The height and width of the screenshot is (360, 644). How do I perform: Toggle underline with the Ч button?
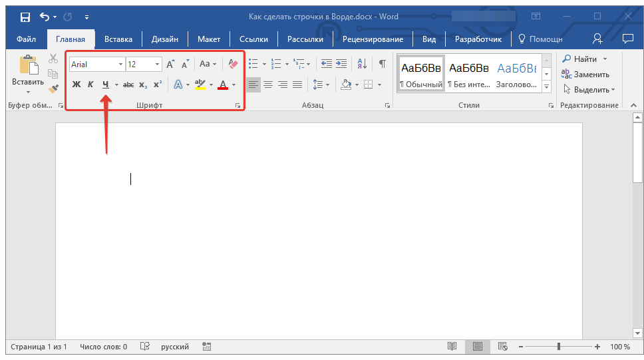coord(106,85)
